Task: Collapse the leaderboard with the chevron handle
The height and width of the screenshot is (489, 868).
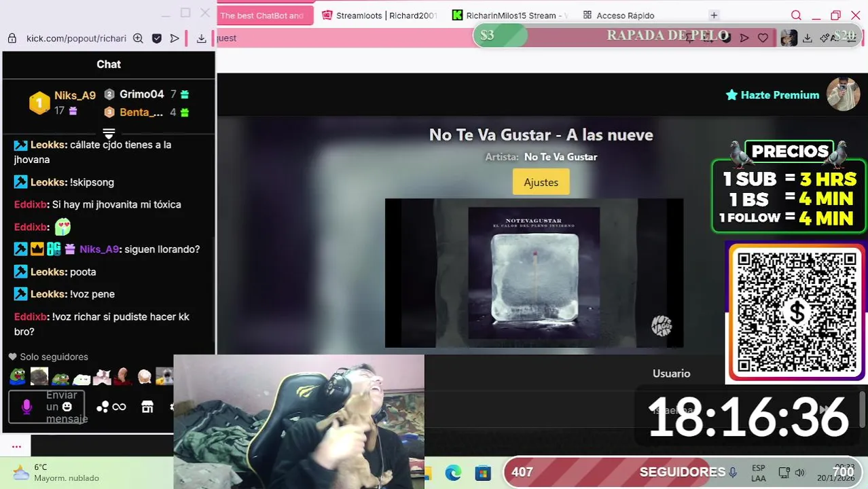Action: 109,132
